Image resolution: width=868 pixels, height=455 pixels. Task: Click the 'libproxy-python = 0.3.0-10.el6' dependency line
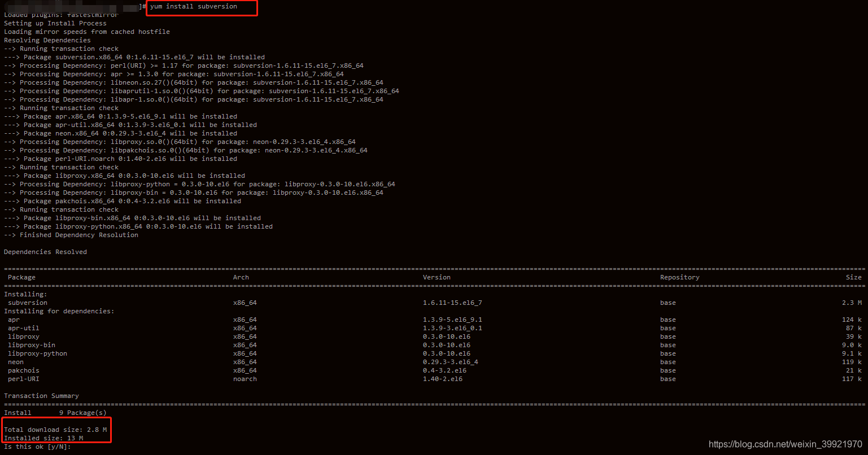tap(199, 184)
